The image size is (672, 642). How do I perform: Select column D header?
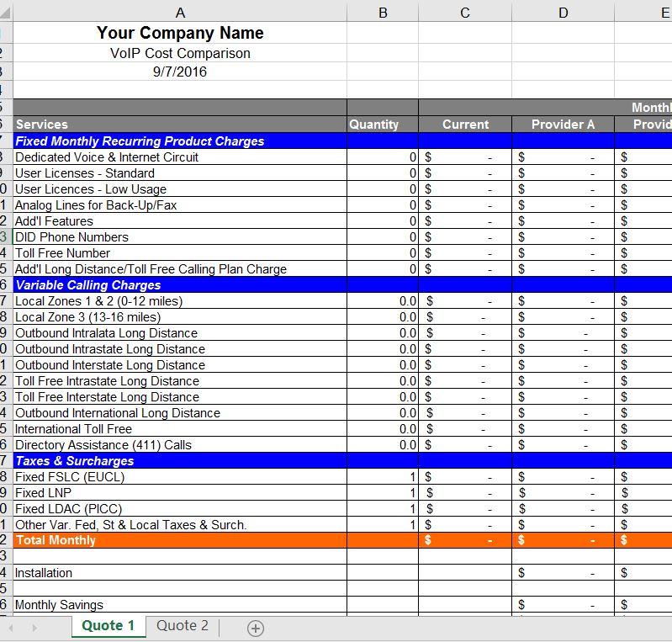point(564,13)
